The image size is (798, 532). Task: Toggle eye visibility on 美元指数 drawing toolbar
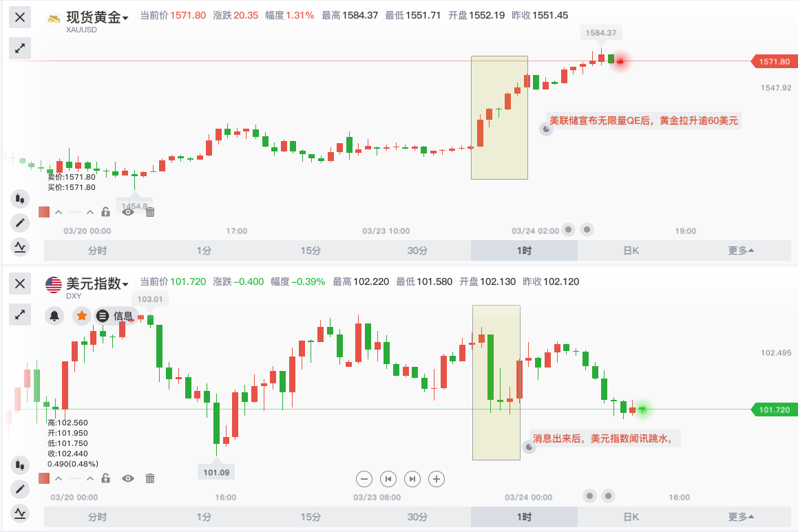click(x=128, y=478)
